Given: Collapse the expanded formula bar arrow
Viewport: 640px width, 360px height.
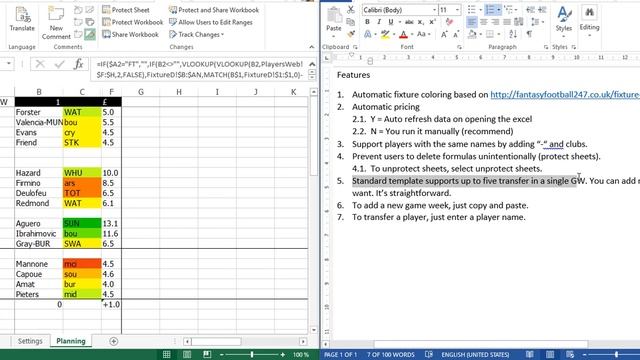Looking at the screenshot, I should coord(312,64).
